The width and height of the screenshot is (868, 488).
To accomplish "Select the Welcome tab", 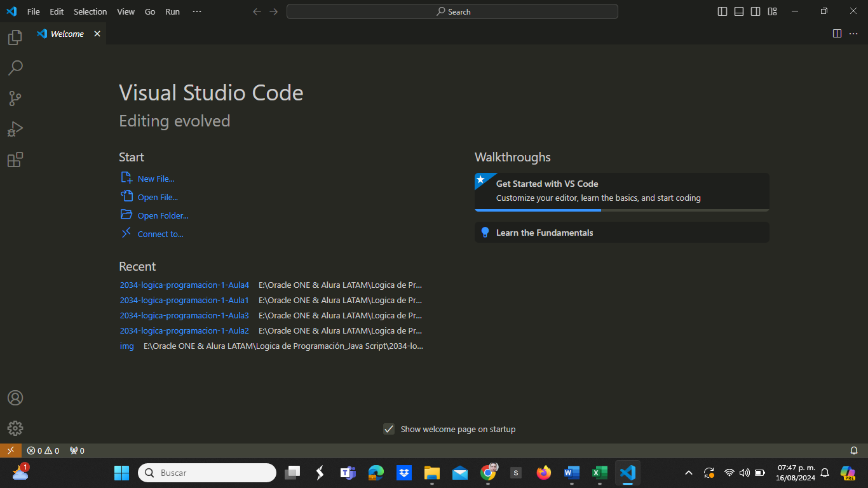I will pyautogui.click(x=67, y=34).
